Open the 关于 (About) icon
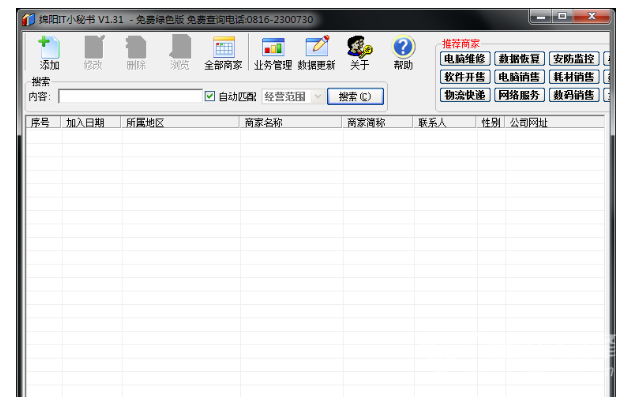The width and height of the screenshot is (632, 397). [360, 53]
